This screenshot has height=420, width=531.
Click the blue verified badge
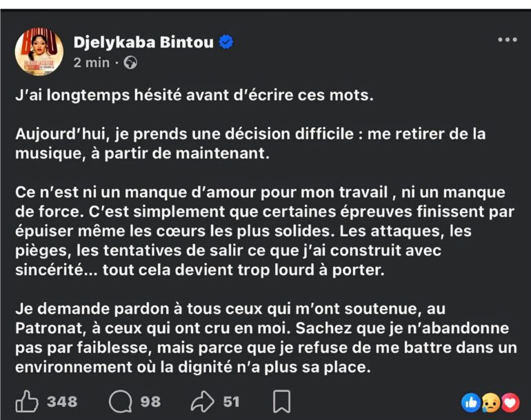[226, 43]
